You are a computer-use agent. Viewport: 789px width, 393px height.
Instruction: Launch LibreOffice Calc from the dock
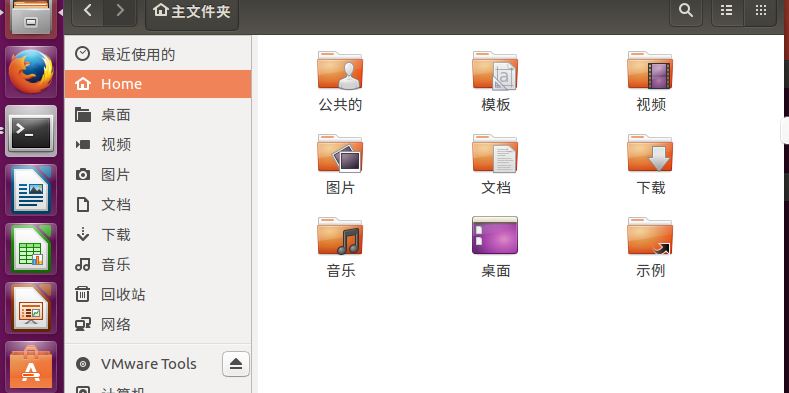point(31,249)
